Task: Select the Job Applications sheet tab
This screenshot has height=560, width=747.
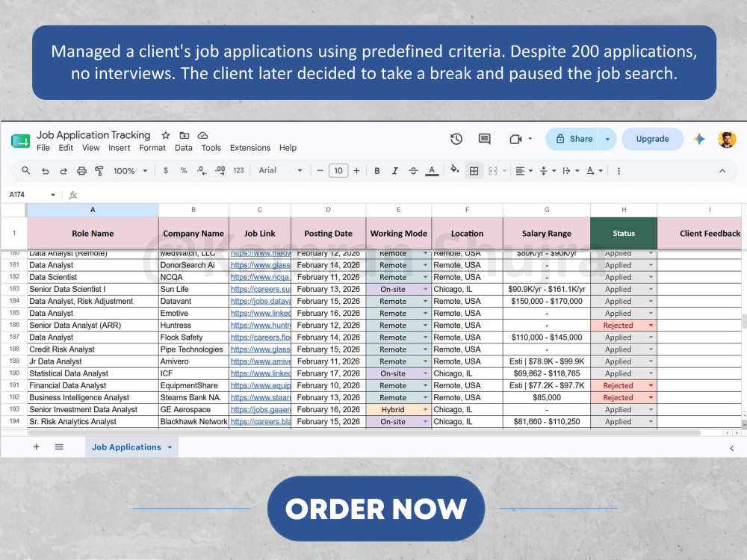Action: (x=131, y=447)
